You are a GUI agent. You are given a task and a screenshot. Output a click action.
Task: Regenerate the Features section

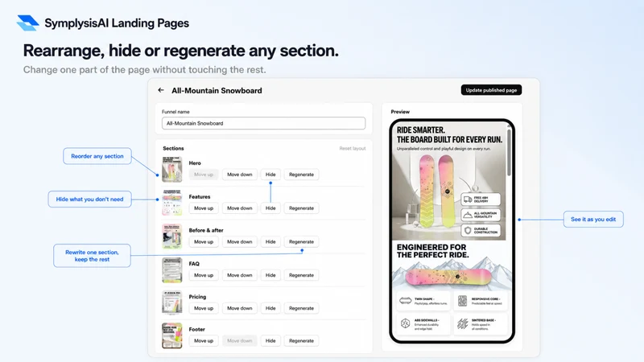(x=301, y=208)
